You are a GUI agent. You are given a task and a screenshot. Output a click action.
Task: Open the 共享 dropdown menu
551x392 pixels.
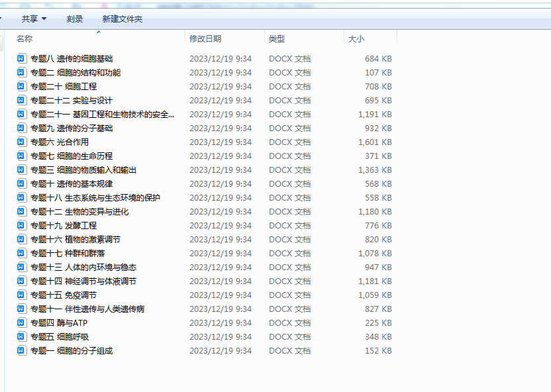34,19
